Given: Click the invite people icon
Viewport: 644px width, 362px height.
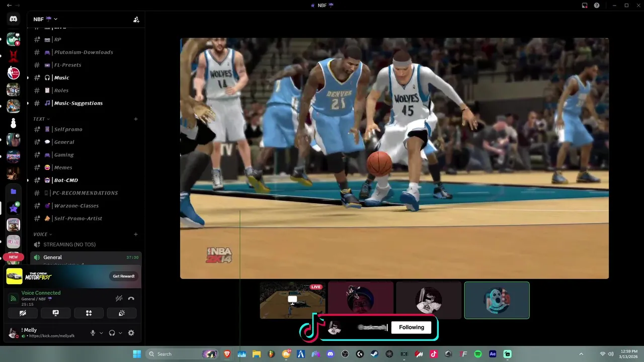Looking at the screenshot, I should point(136,19).
